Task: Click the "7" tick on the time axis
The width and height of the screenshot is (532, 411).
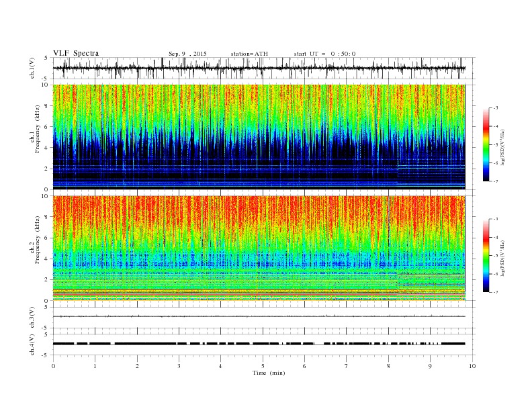Action: tap(347, 366)
